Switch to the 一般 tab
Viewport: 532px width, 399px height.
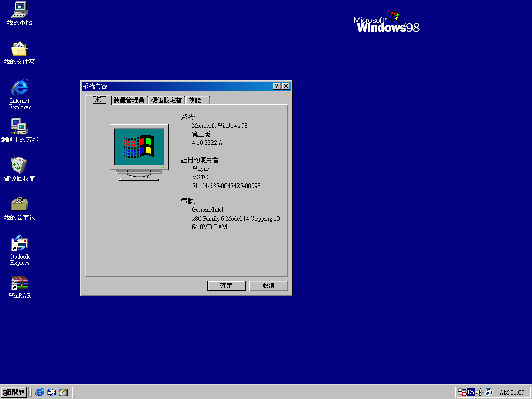98,99
